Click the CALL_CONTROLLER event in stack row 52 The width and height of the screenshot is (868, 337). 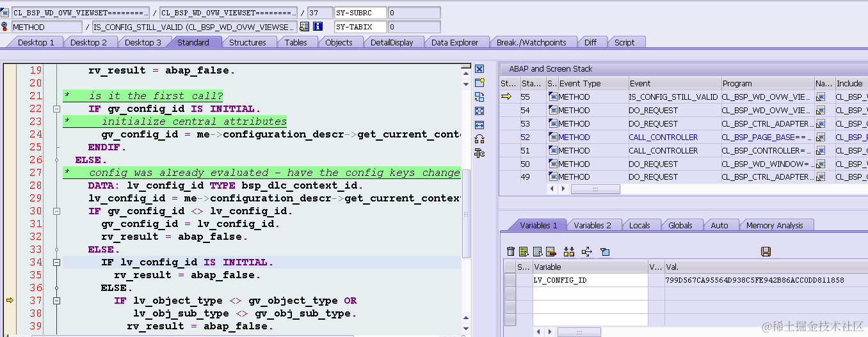point(663,137)
